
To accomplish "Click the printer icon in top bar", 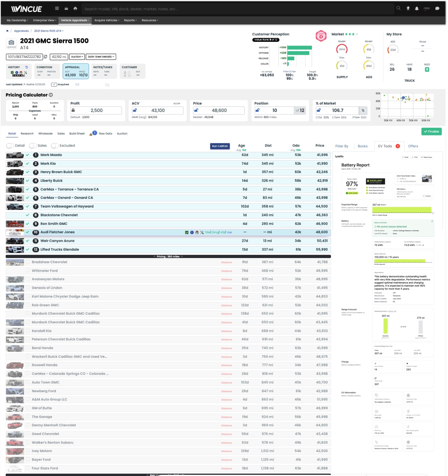I will pyautogui.click(x=75, y=9).
